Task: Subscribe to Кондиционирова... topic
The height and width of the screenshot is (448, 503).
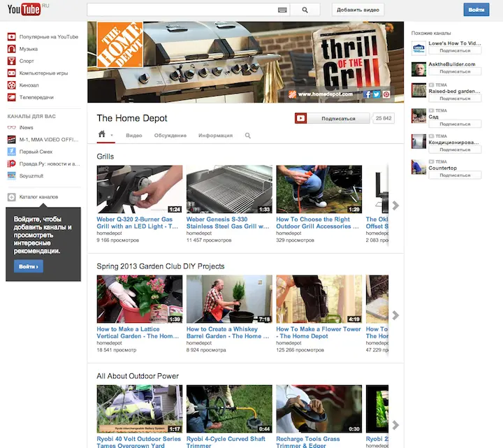Action: (455, 150)
